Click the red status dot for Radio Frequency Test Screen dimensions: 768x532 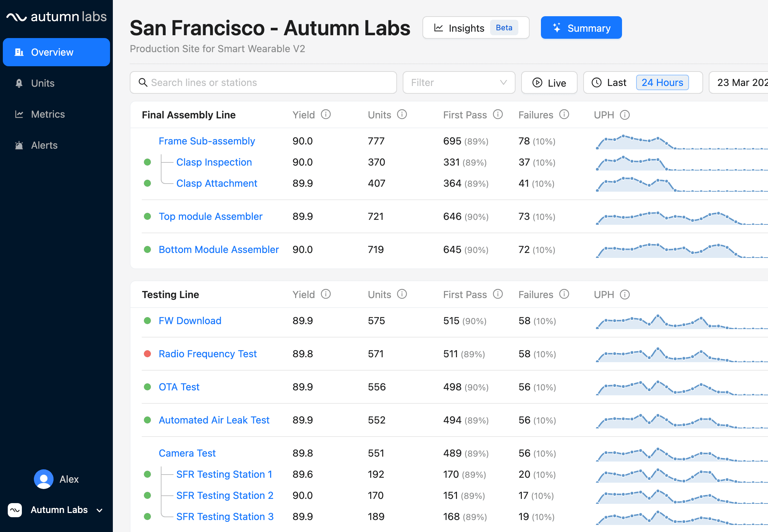(x=147, y=354)
